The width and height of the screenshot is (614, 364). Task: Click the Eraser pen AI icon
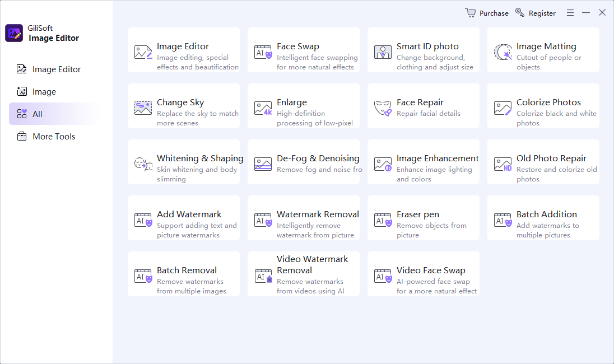point(383,220)
